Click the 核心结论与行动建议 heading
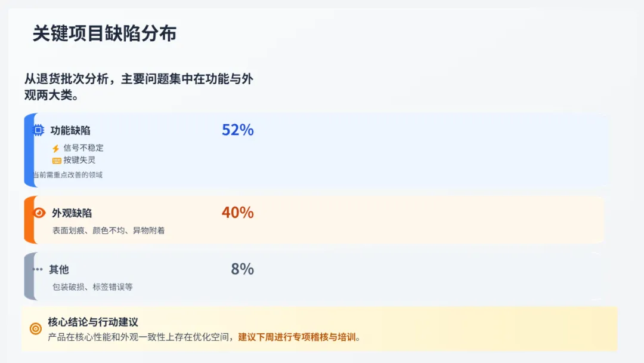 (93, 322)
